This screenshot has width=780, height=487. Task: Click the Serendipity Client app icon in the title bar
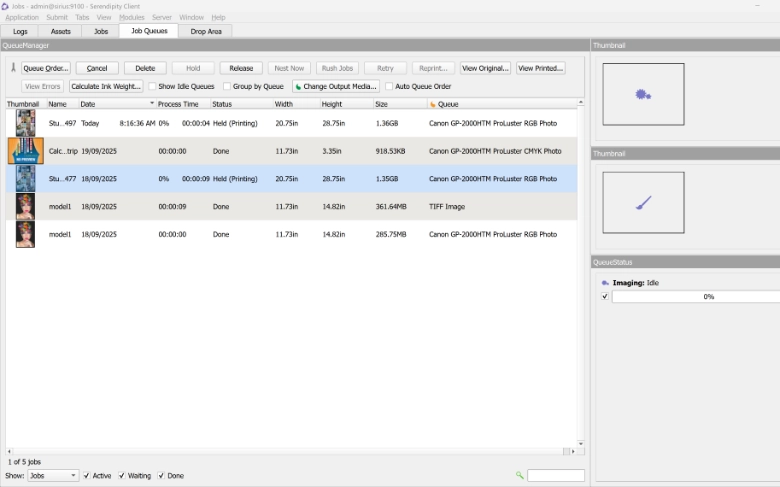[x=6, y=6]
